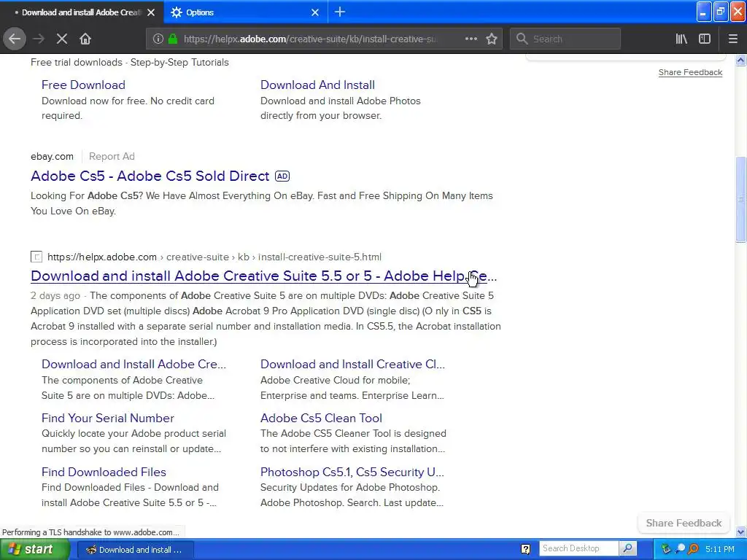Open the Download And Install ad link

317,85
